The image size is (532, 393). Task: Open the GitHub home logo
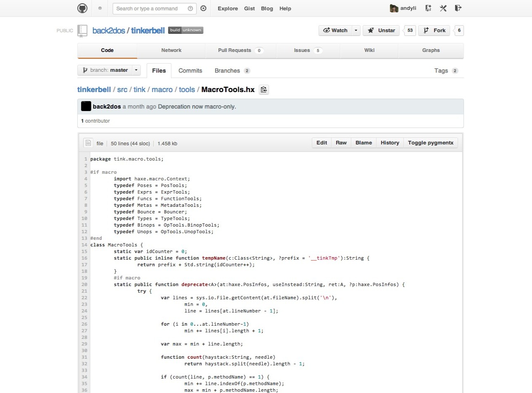(x=83, y=8)
